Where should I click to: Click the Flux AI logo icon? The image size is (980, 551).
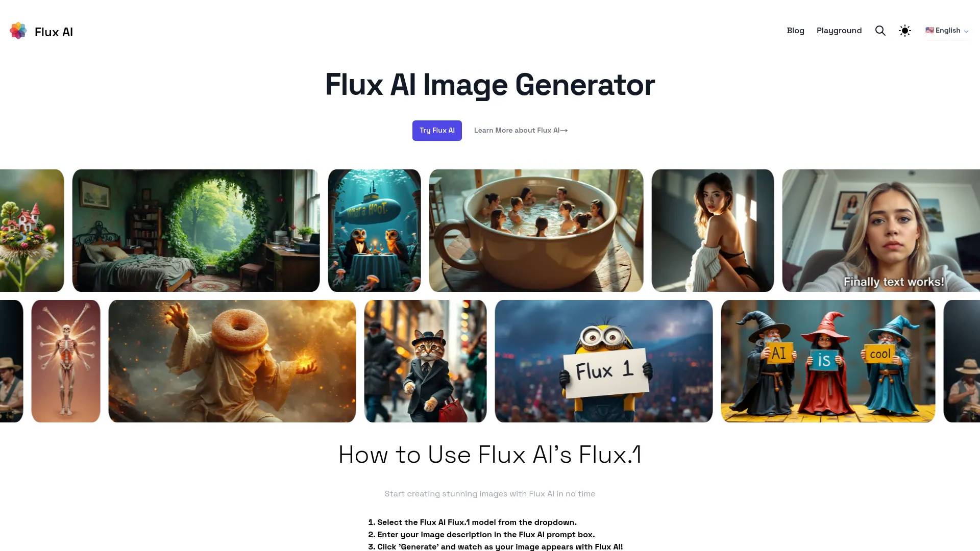click(18, 30)
